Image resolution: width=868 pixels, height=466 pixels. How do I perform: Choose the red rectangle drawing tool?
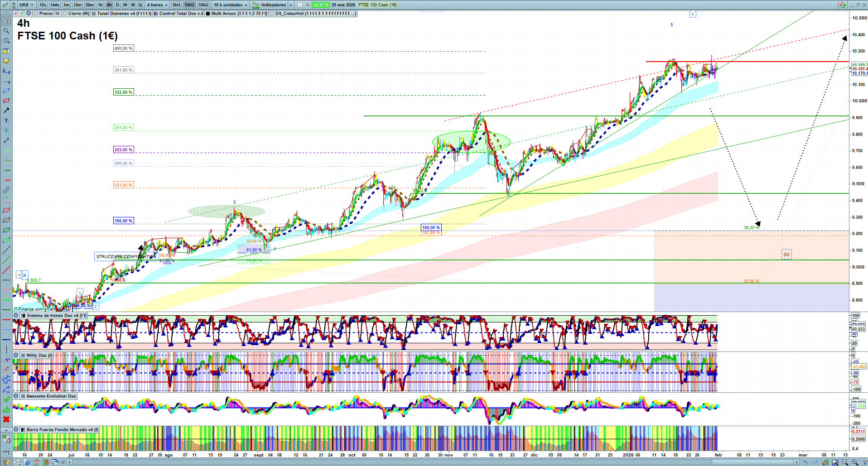6,101
